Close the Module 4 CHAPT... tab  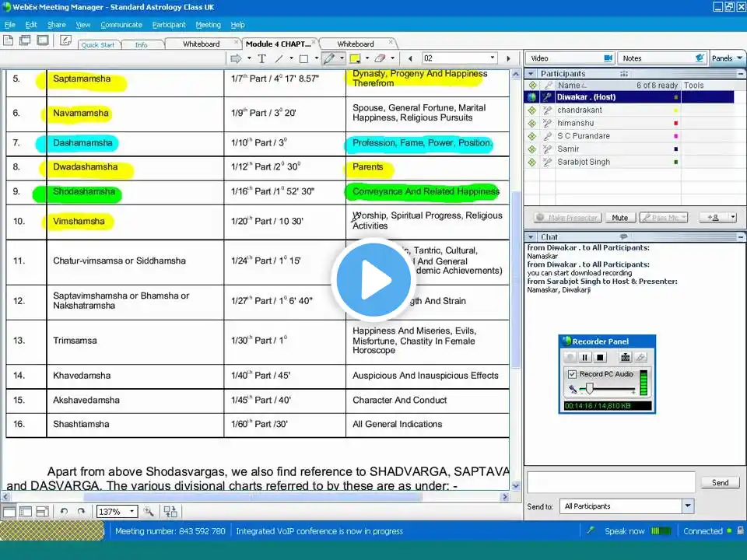click(314, 42)
